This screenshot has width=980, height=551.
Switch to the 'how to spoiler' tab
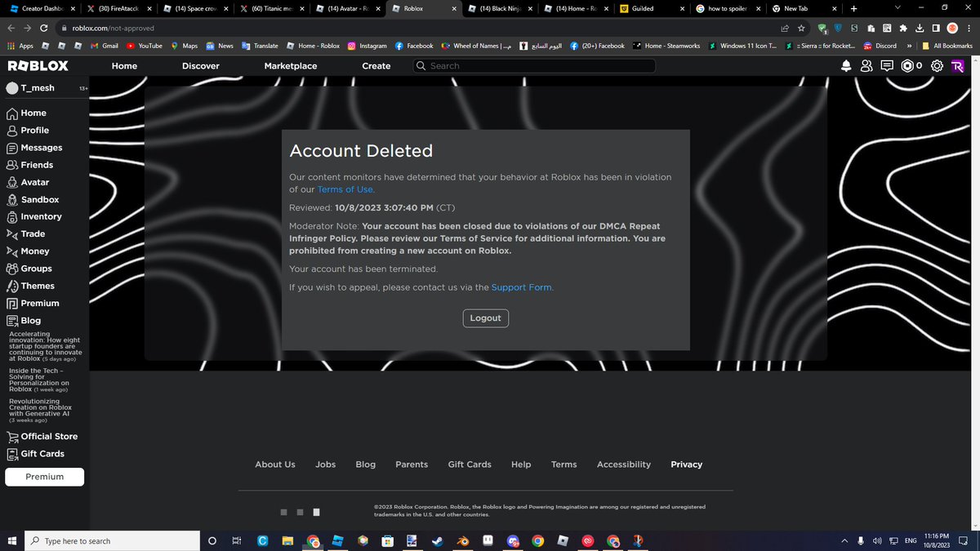pyautogui.click(x=728, y=8)
